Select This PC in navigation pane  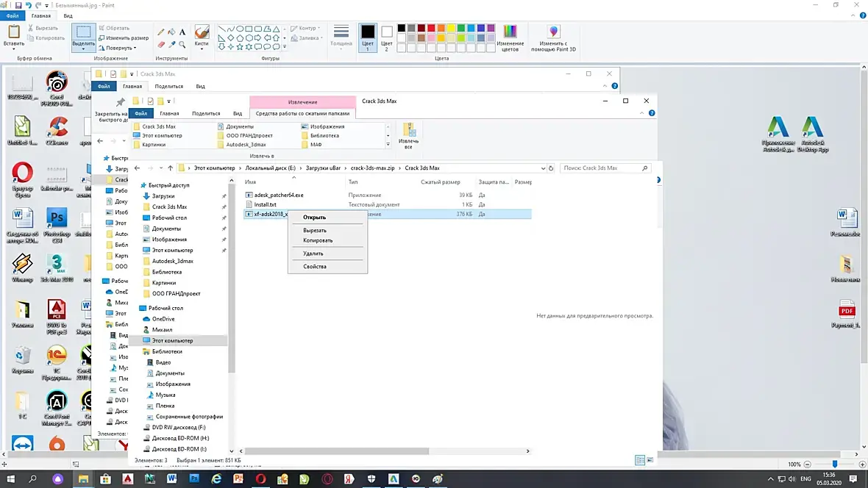point(172,341)
